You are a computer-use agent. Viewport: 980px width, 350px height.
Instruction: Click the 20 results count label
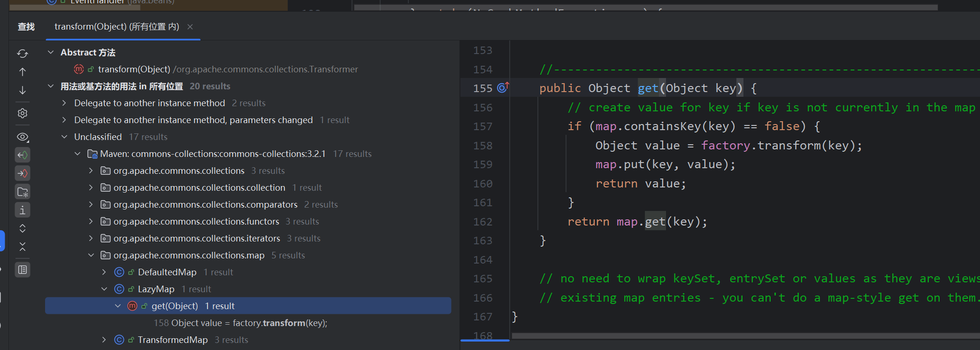coord(210,86)
